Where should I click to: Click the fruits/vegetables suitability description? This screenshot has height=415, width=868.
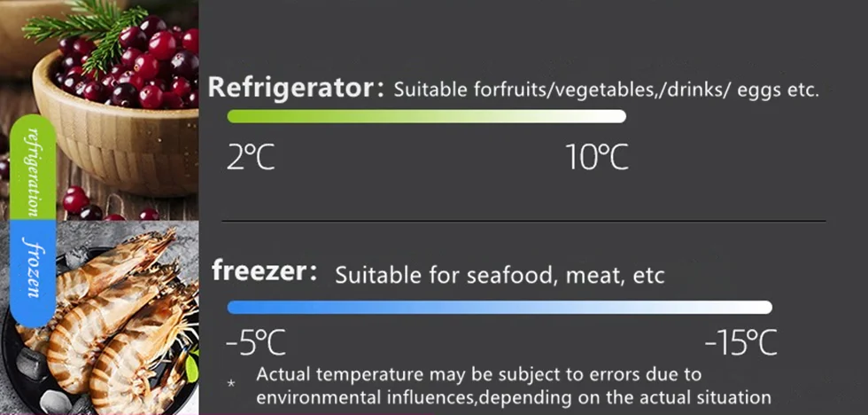606,90
